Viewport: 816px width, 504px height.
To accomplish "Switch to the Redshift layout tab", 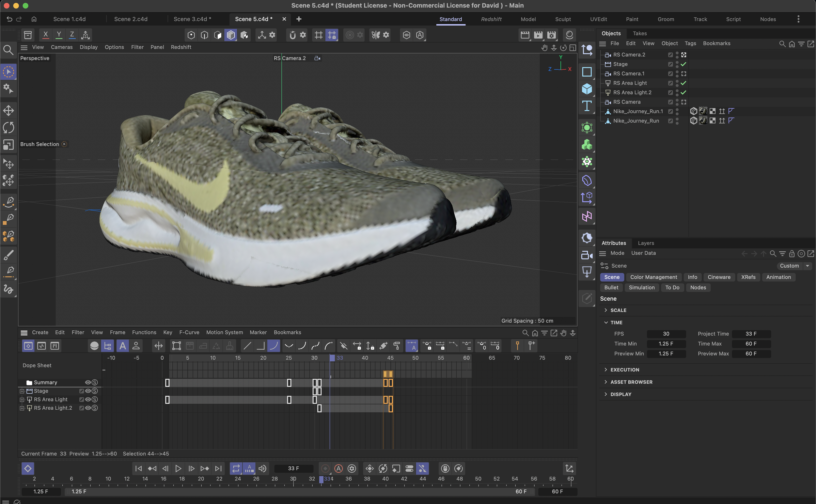I will pos(491,19).
